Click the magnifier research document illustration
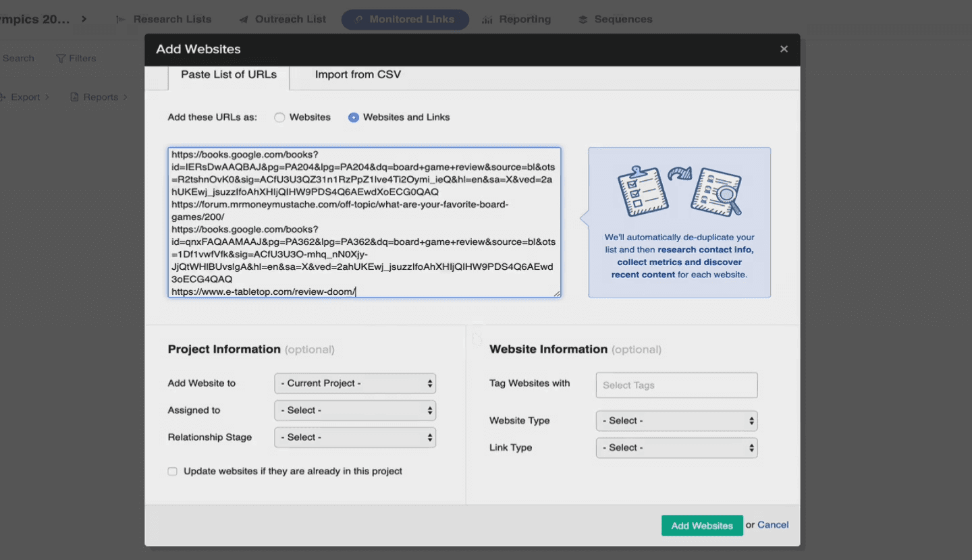Screen dimensions: 972x560 pyautogui.click(x=717, y=192)
